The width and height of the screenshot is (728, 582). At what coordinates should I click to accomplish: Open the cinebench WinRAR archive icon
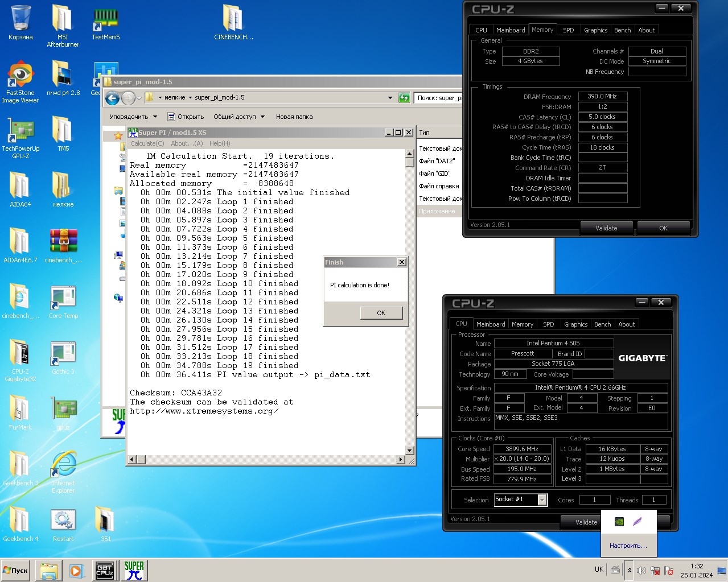pyautogui.click(x=63, y=245)
